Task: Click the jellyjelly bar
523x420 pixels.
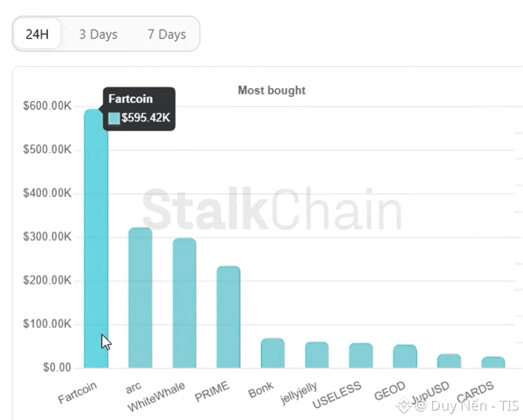Action: pyautogui.click(x=316, y=355)
